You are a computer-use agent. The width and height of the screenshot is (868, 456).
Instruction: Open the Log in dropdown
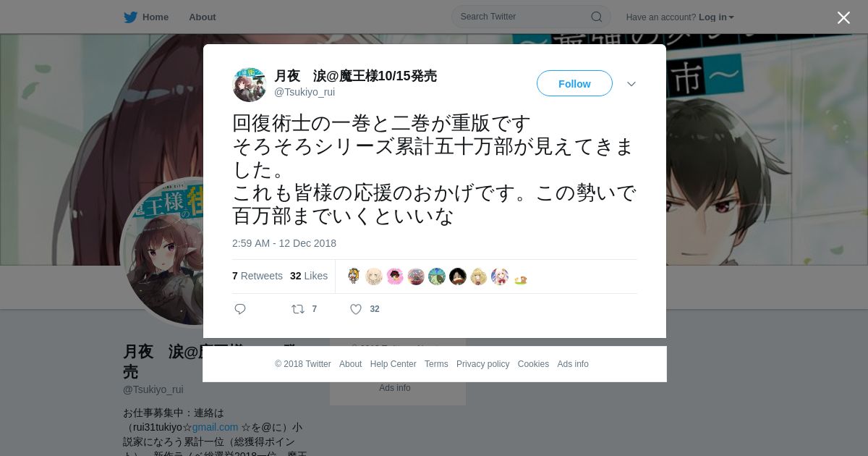pyautogui.click(x=716, y=17)
